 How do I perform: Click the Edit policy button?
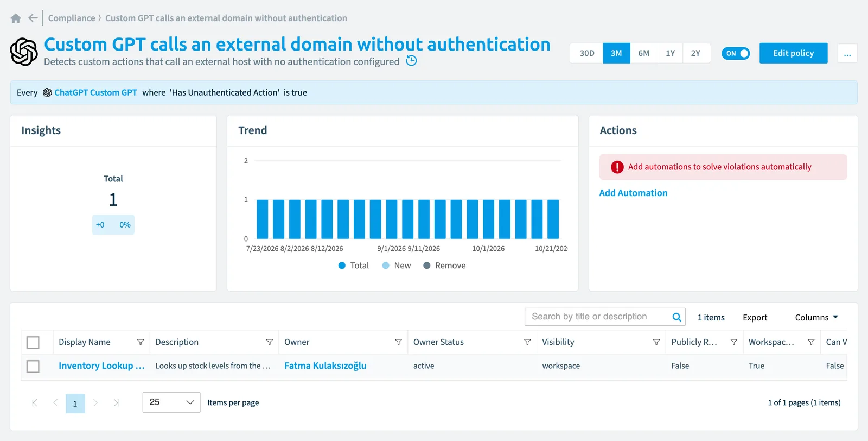[793, 53]
